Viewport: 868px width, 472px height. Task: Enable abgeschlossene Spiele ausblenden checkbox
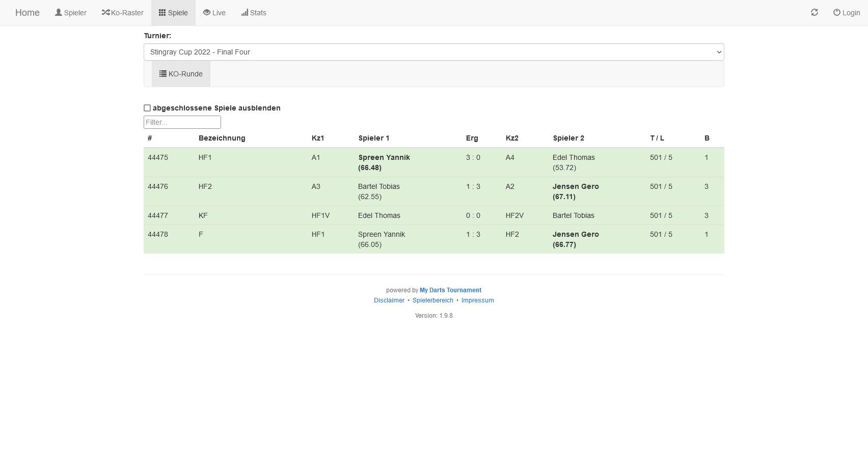point(147,108)
